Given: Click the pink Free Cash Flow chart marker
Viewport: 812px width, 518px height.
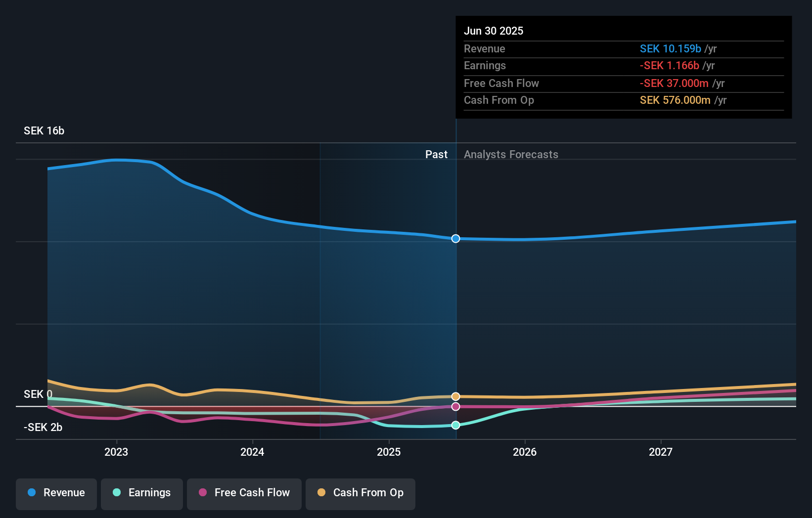Looking at the screenshot, I should coord(455,406).
